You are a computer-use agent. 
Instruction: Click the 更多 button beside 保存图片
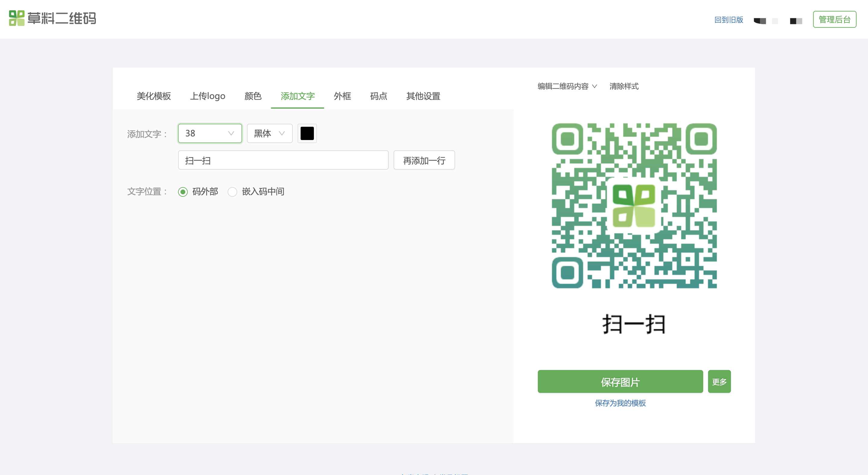pyautogui.click(x=720, y=381)
